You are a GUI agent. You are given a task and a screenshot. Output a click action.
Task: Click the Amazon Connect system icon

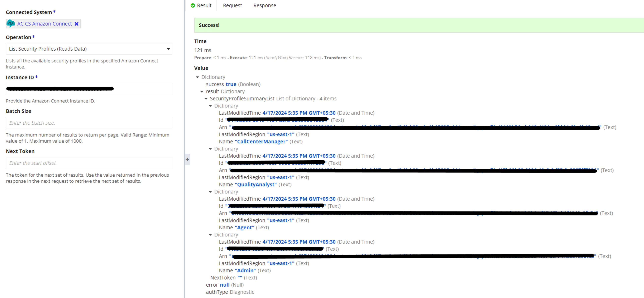[x=11, y=24]
